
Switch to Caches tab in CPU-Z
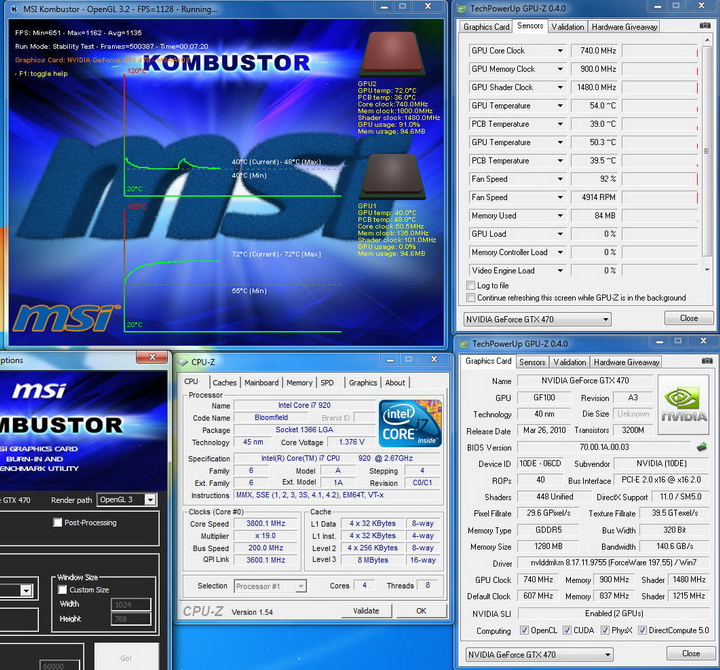point(225,383)
